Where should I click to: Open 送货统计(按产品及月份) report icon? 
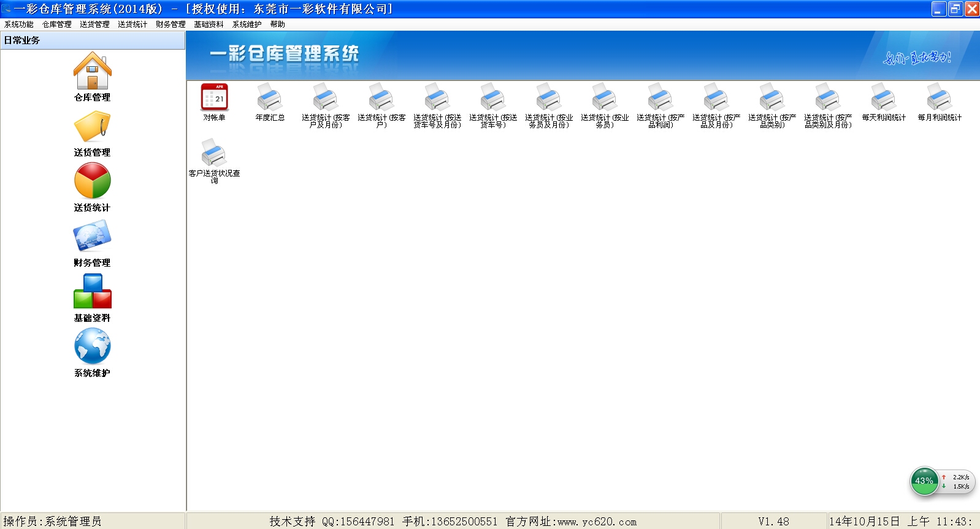pos(716,97)
